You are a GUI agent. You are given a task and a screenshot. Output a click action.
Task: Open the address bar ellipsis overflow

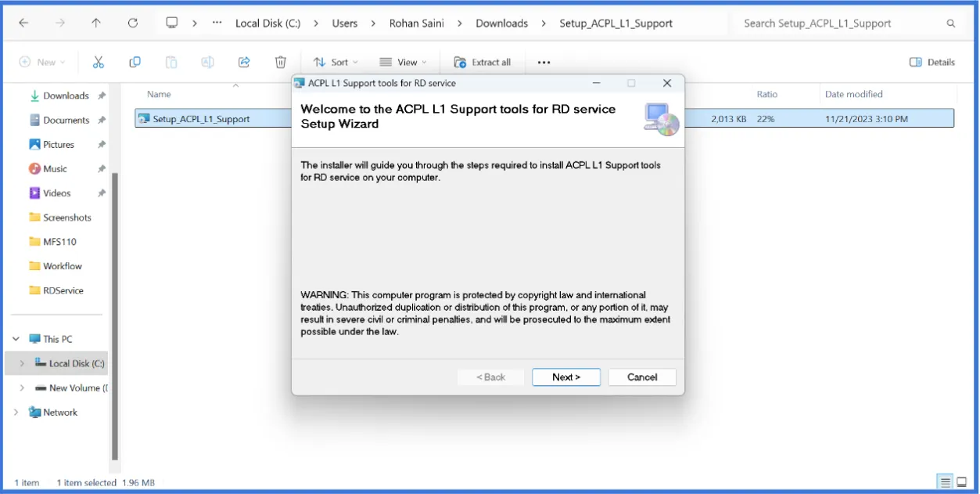(217, 23)
